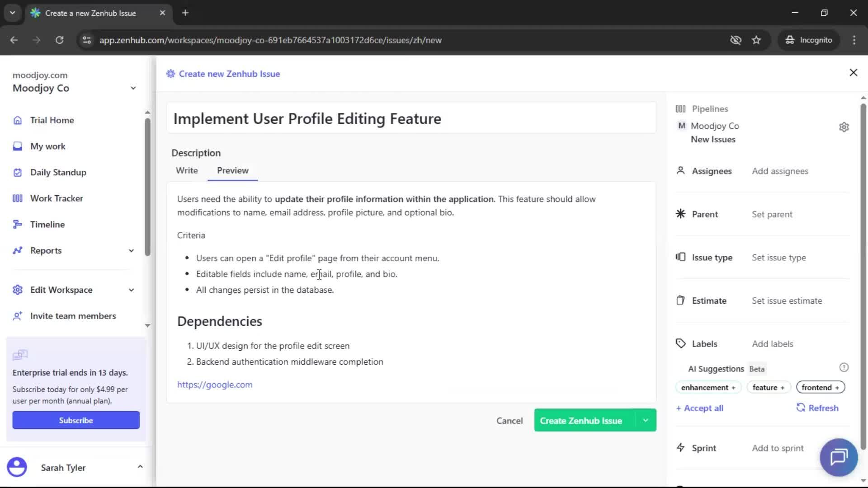868x488 pixels.
Task: Click Accept all AI suggestions
Action: point(700,408)
